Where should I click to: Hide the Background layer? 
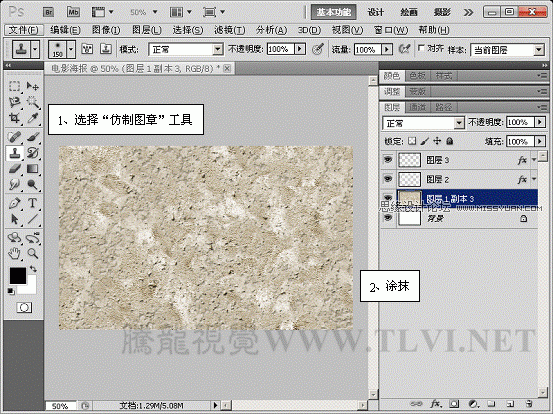(388, 218)
